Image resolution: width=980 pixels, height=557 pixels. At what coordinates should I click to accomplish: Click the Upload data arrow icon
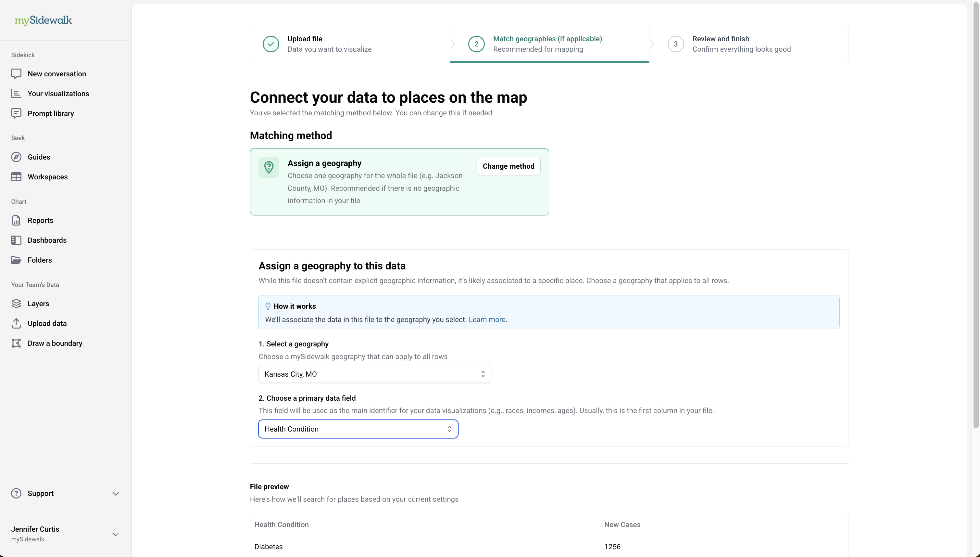(x=16, y=324)
